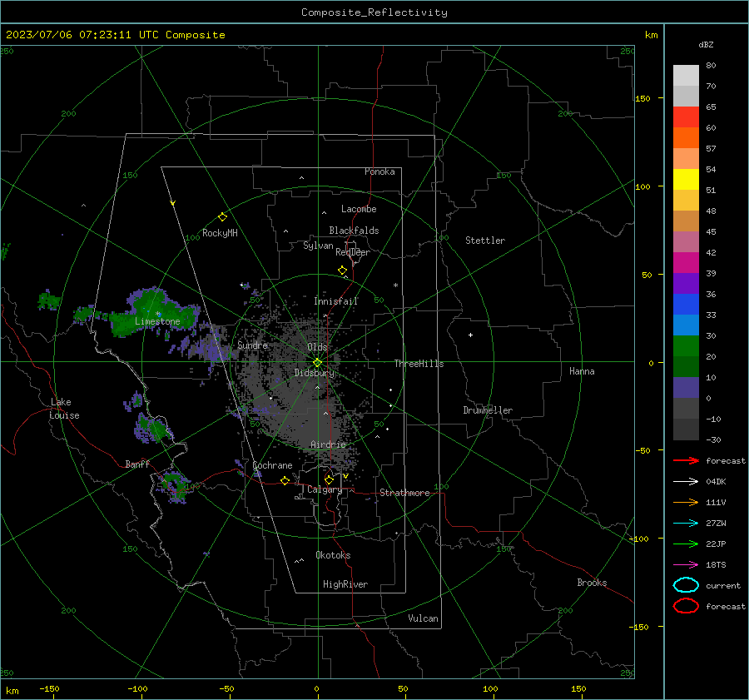Screen dimensions: 749x700
Task: Click the white plus marker west of Hanna
Action: point(470,335)
